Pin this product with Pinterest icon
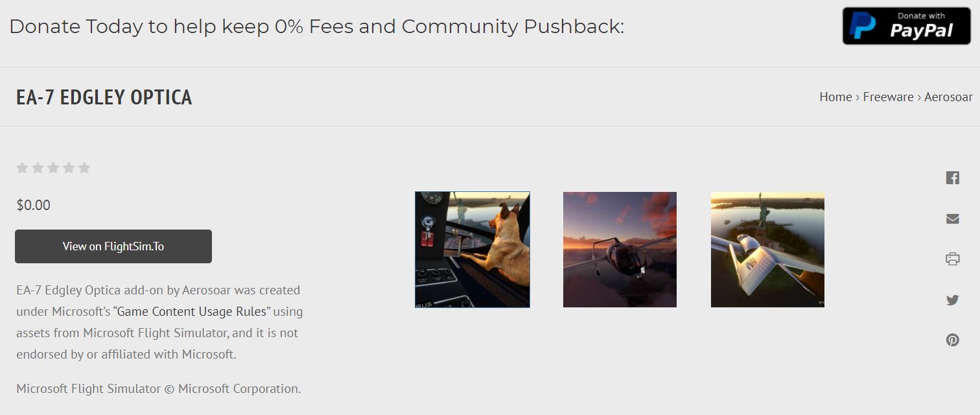The width and height of the screenshot is (980, 415). 952,340
